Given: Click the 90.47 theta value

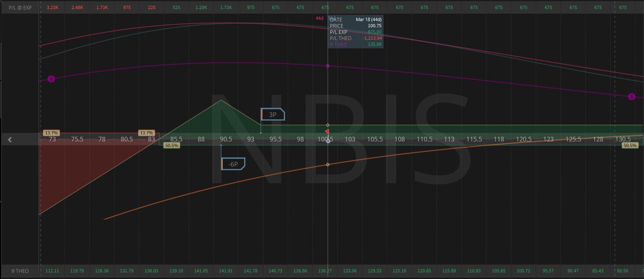Looking at the screenshot, I should pyautogui.click(x=574, y=271).
